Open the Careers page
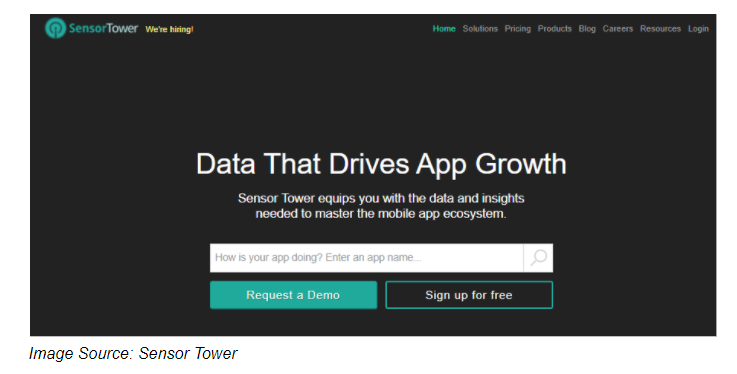The image size is (737, 374). tap(618, 29)
